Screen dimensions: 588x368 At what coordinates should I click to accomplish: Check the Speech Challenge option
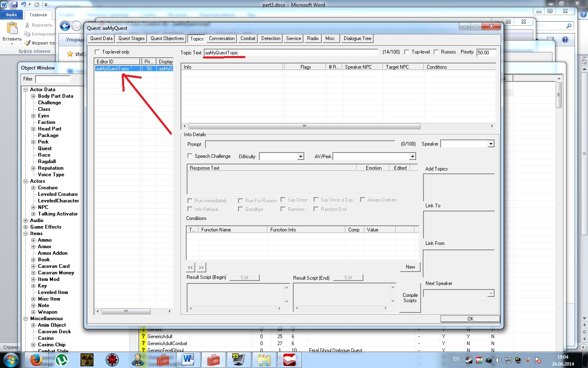(x=190, y=156)
